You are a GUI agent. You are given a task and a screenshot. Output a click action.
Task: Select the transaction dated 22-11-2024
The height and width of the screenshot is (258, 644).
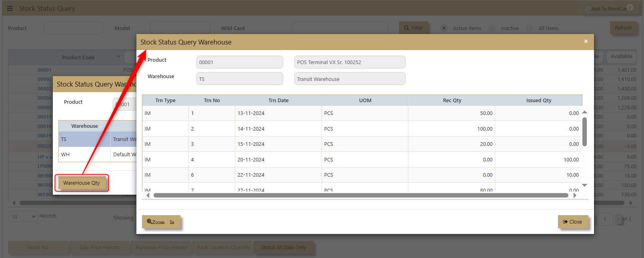pyautogui.click(x=362, y=175)
